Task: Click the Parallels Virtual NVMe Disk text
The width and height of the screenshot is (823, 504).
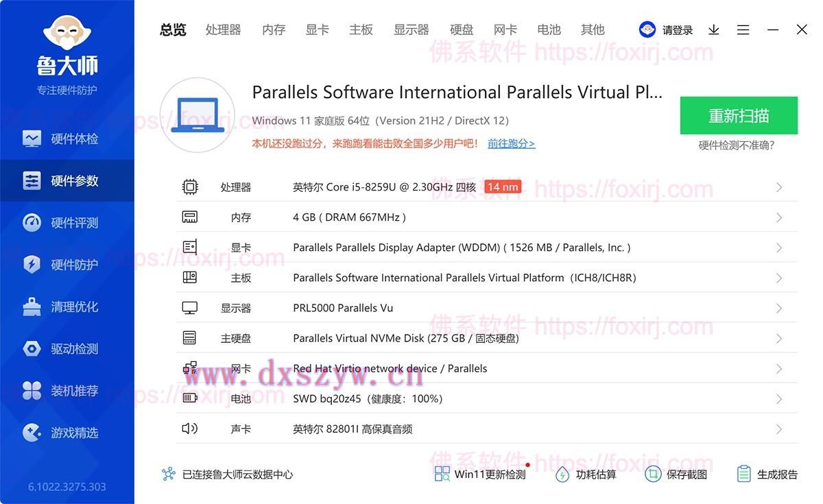Action: click(x=406, y=338)
